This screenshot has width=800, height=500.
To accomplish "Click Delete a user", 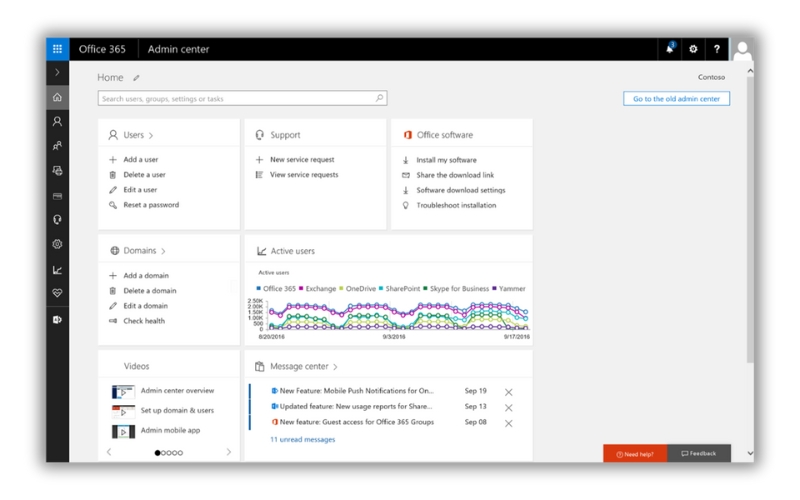I will 144,174.
